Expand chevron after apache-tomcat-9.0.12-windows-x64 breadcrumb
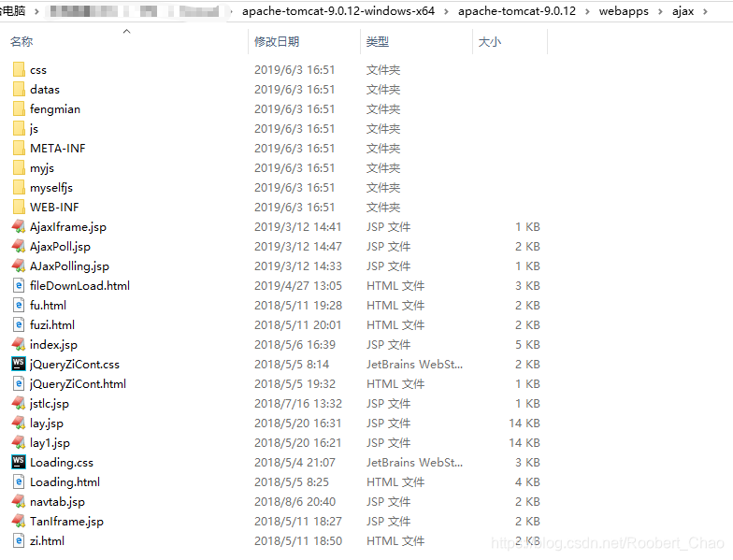Viewport: 733px width, 560px height. (x=446, y=11)
